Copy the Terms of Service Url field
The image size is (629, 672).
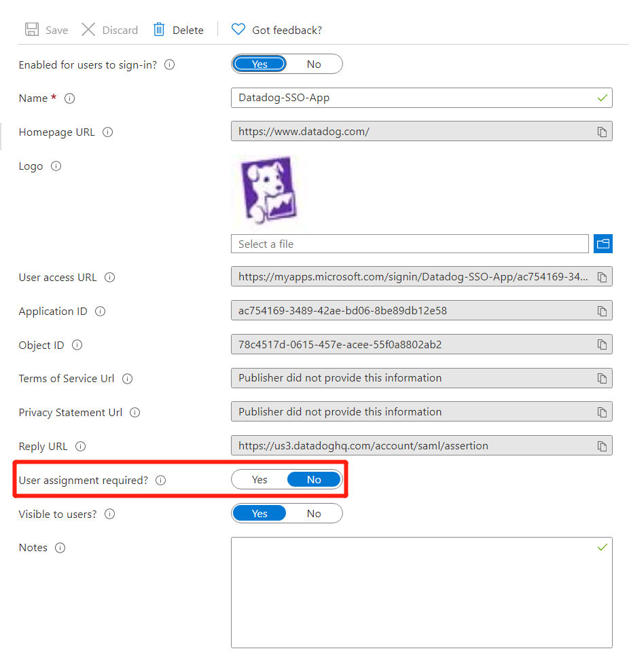602,379
